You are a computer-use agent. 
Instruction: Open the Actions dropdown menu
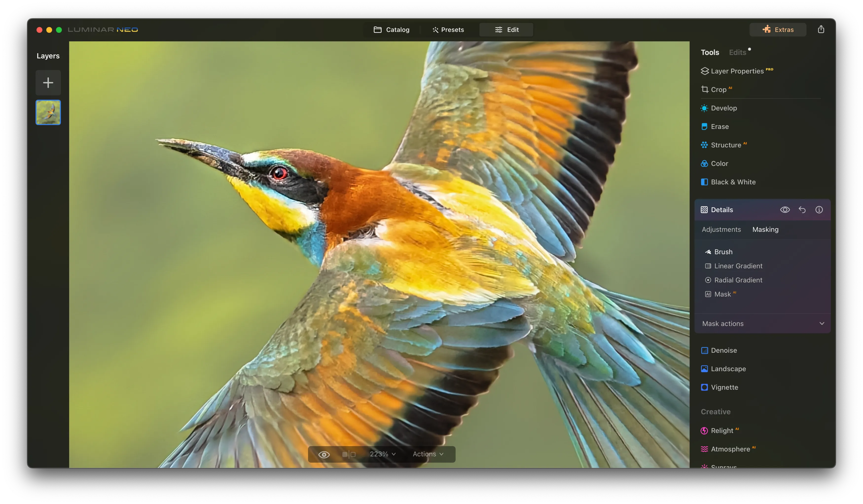428,454
